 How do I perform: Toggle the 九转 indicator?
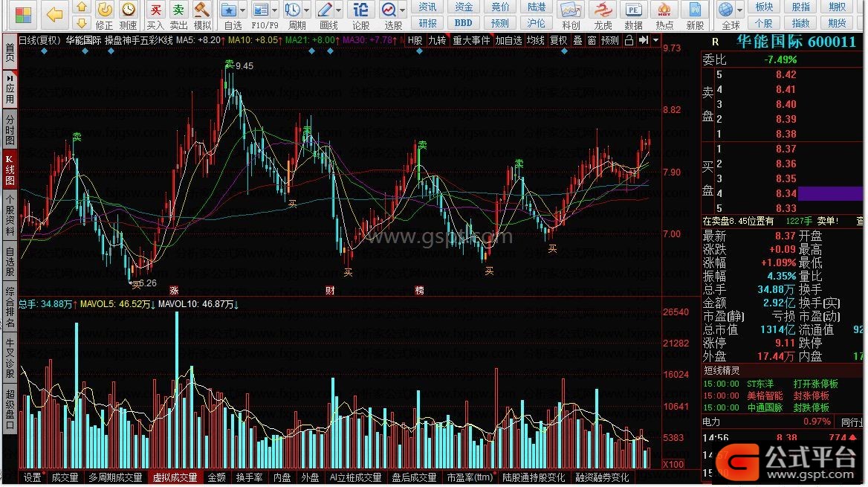(x=437, y=40)
